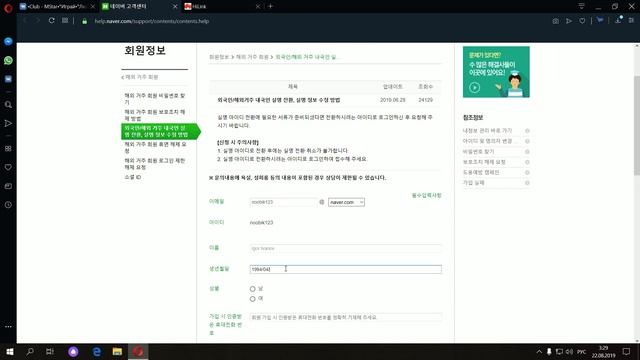
Task: Open the downloads icon in toolbar
Action: tap(618, 20)
